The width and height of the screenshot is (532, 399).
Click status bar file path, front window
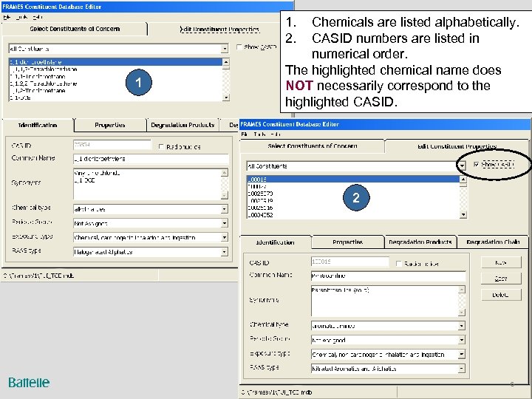click(x=276, y=392)
